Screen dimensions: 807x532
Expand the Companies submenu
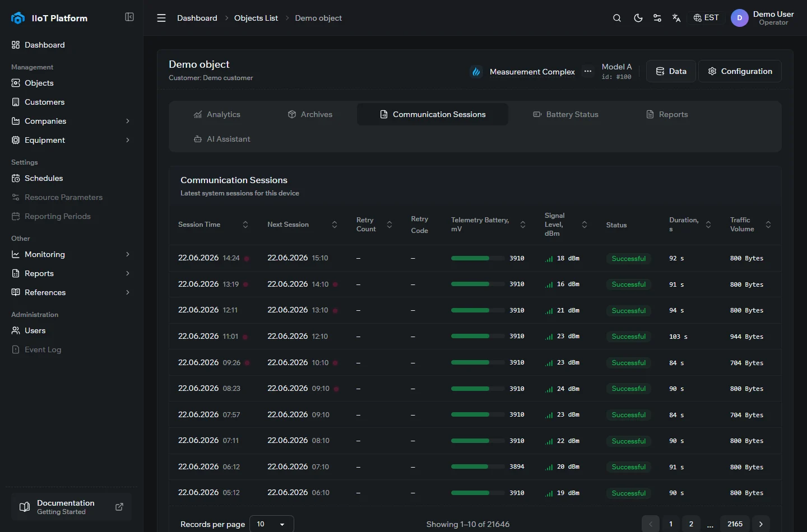71,121
